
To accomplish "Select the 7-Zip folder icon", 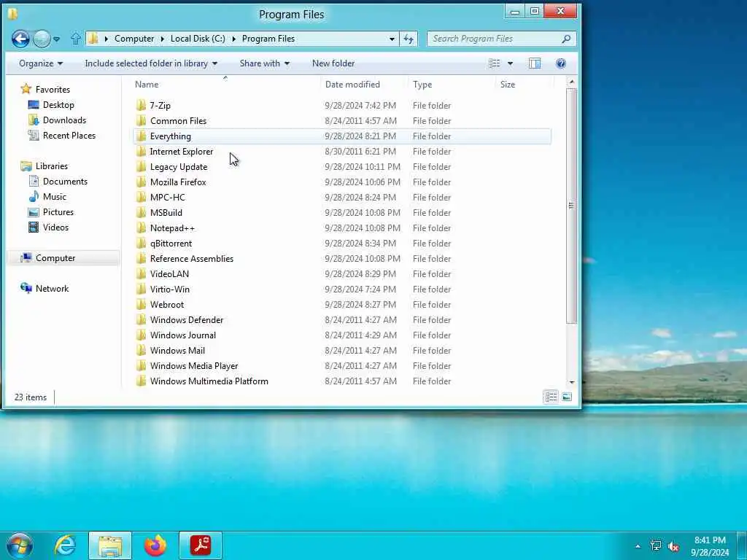I will click(x=141, y=105).
